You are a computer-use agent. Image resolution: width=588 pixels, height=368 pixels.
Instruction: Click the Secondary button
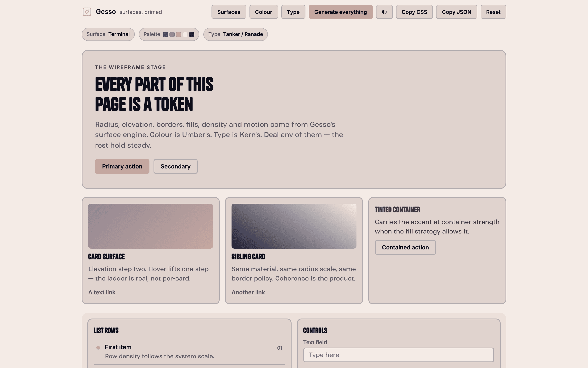(x=175, y=166)
